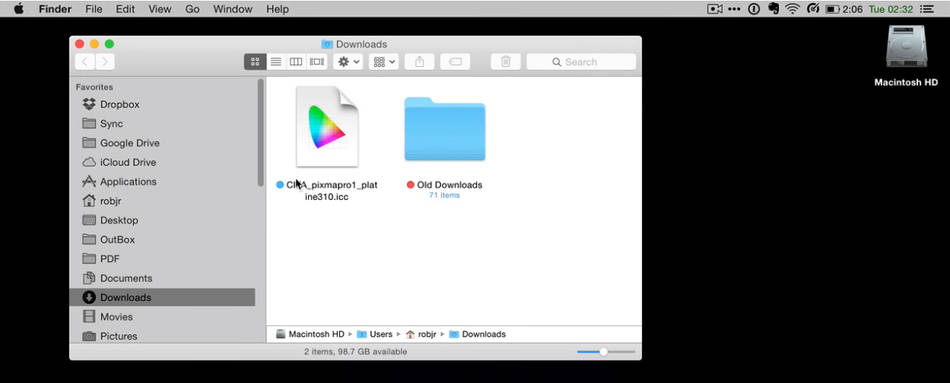Open Notification Center list icon
The width and height of the screenshot is (950, 383).
click(926, 9)
